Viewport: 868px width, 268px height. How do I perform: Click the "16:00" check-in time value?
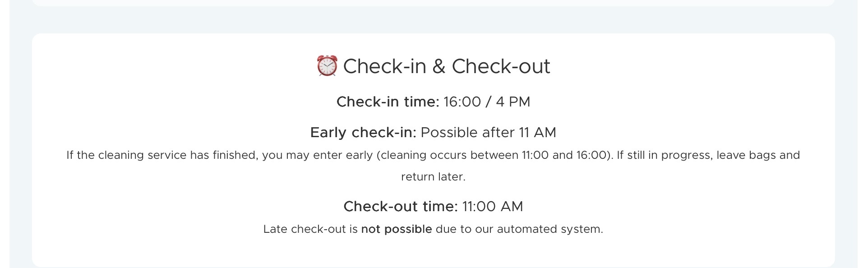(x=462, y=102)
